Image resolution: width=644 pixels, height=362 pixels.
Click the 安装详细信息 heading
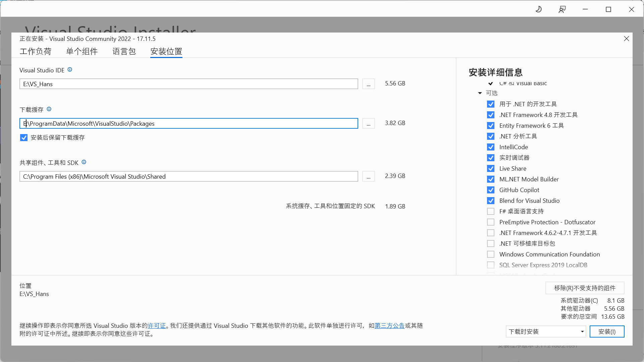pos(495,72)
